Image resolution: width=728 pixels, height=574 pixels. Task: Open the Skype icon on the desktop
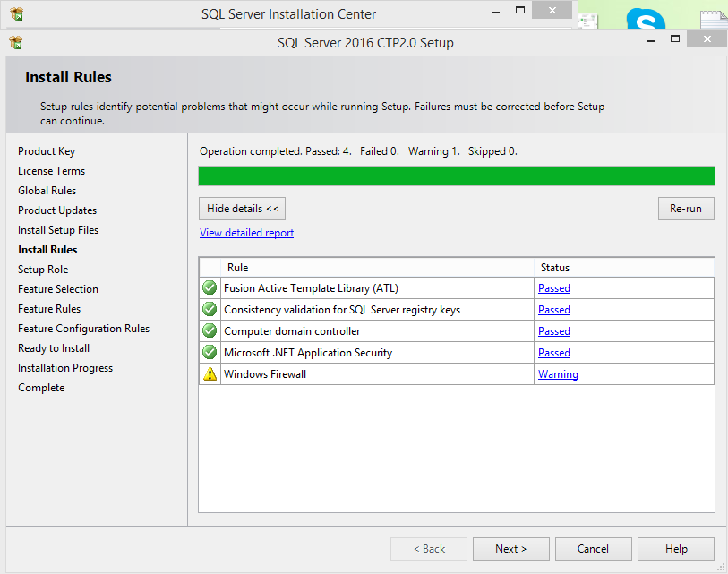(x=646, y=19)
